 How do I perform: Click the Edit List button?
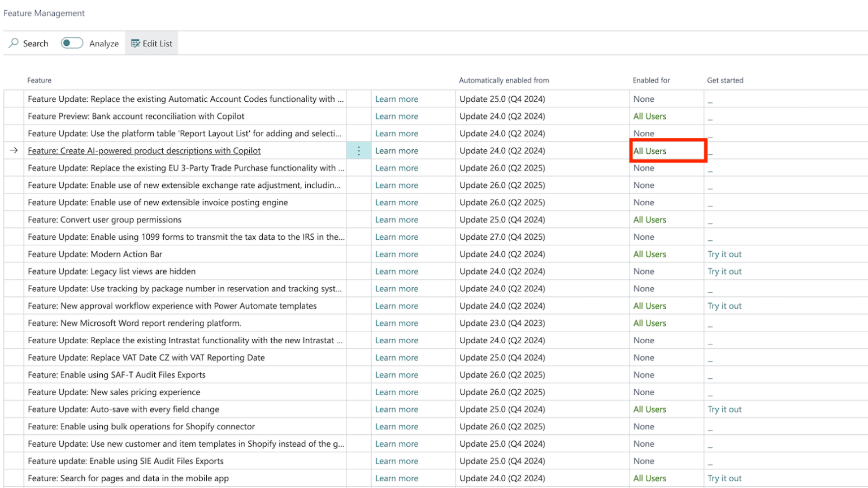pos(151,43)
